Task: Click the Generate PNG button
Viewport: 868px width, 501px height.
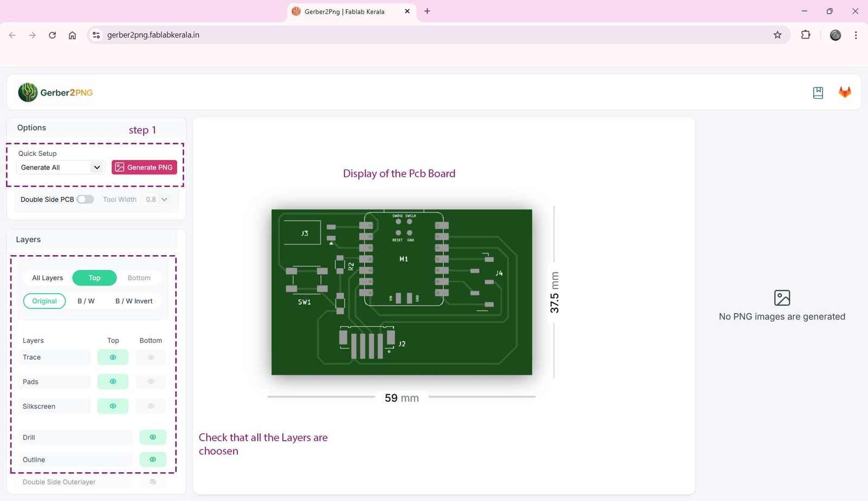Action: pyautogui.click(x=144, y=167)
